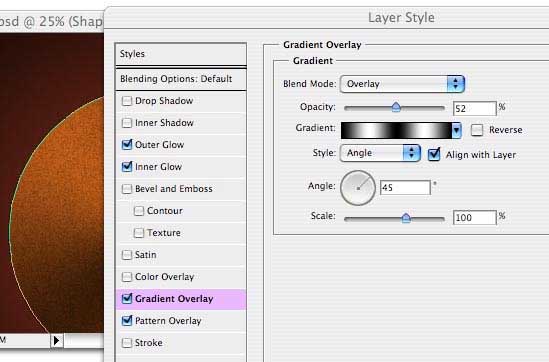The image size is (549, 362).
Task: Enable the Stroke checkbox
Action: (x=126, y=343)
